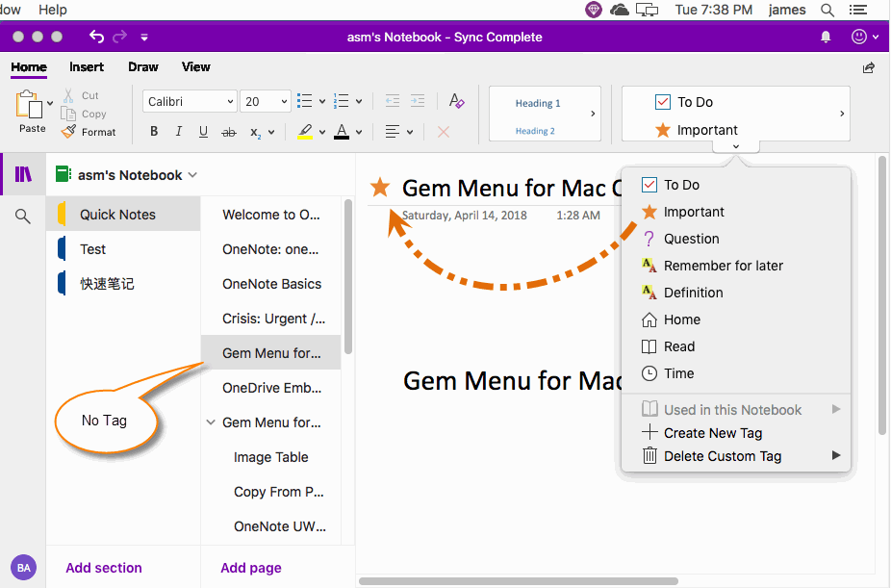Image resolution: width=891 pixels, height=588 pixels.
Task: Open the font color dropdown arrow
Action: click(x=359, y=133)
